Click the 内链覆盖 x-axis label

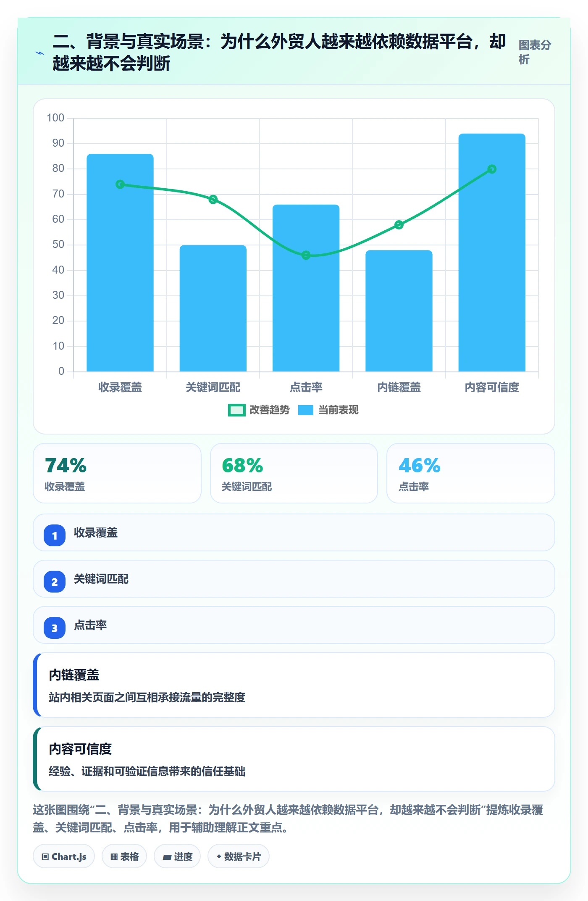tap(399, 387)
